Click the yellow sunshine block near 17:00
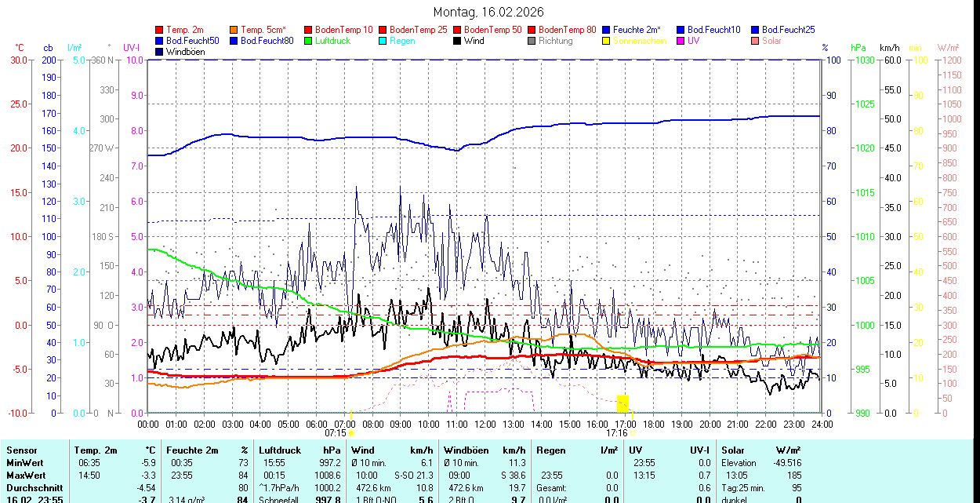The width and height of the screenshot is (980, 503). point(623,403)
